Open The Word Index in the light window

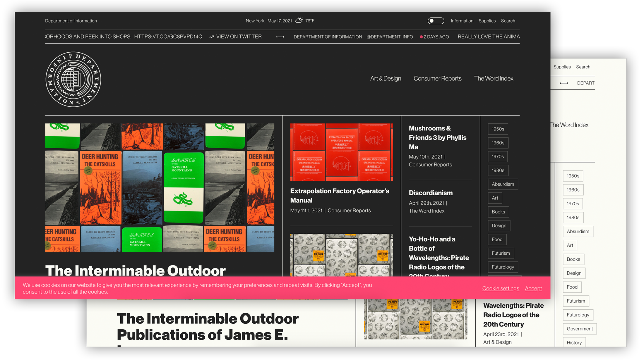569,125
